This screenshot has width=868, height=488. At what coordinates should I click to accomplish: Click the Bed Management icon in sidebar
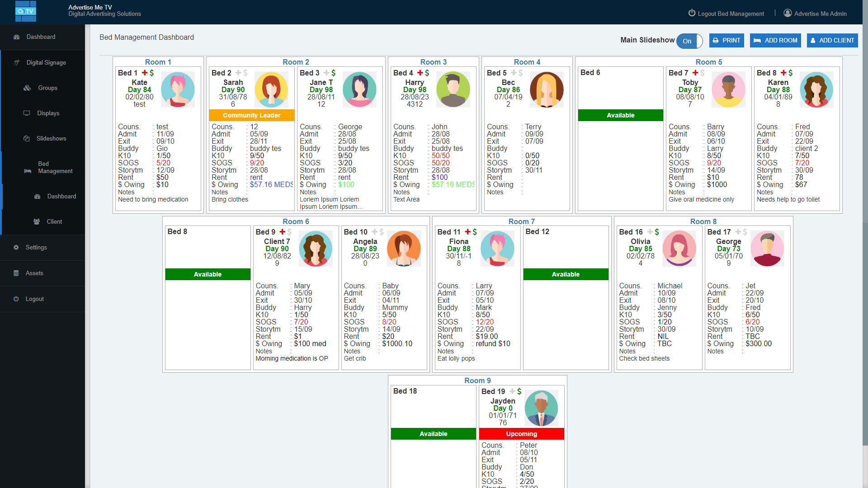(28, 167)
